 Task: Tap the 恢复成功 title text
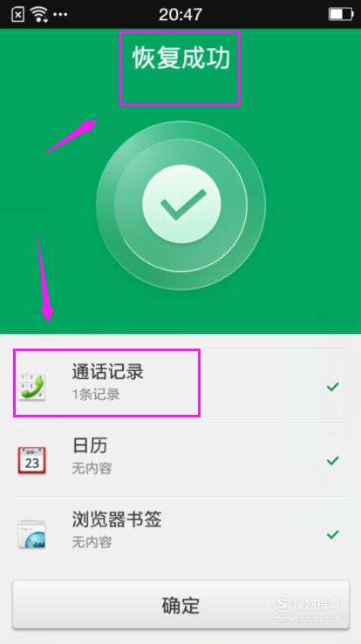(180, 58)
